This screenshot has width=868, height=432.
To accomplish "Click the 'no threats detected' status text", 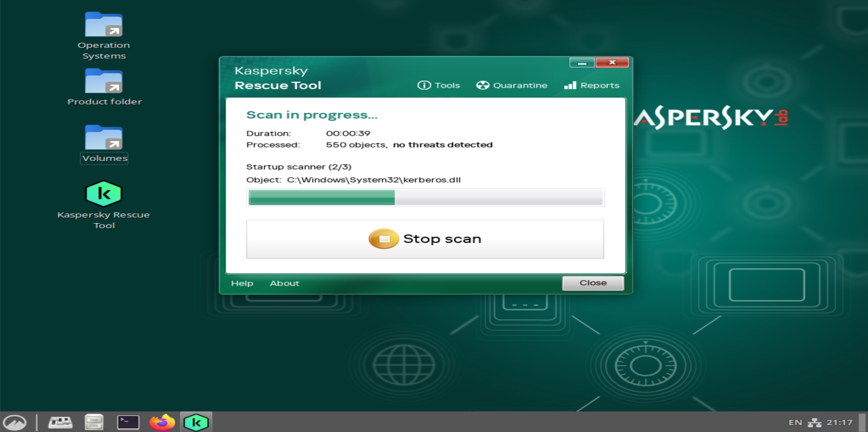I will coord(443,145).
